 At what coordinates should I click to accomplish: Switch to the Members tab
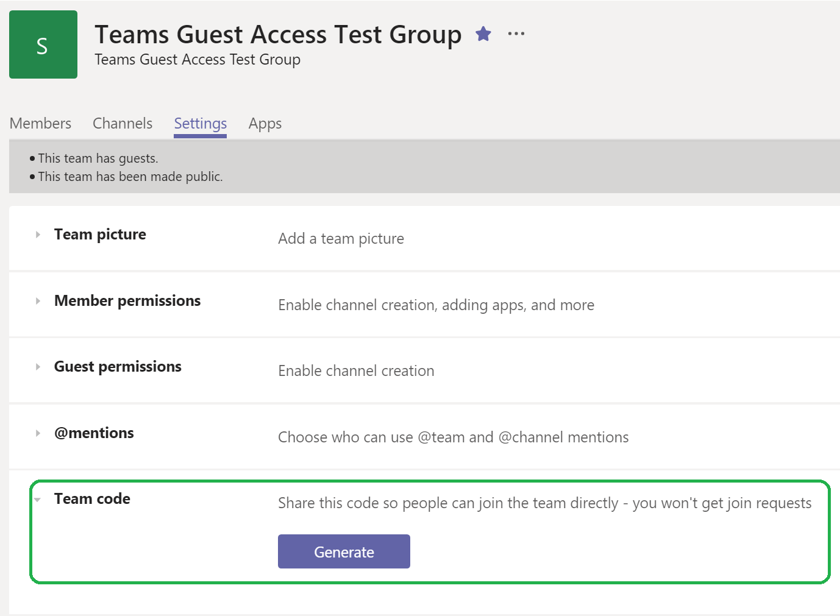click(x=40, y=123)
